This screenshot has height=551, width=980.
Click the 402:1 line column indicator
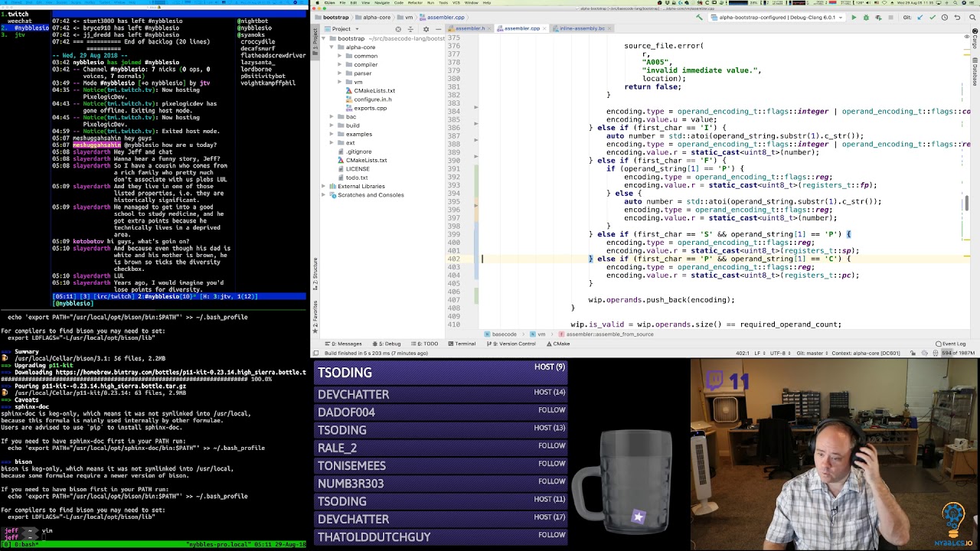(x=742, y=353)
